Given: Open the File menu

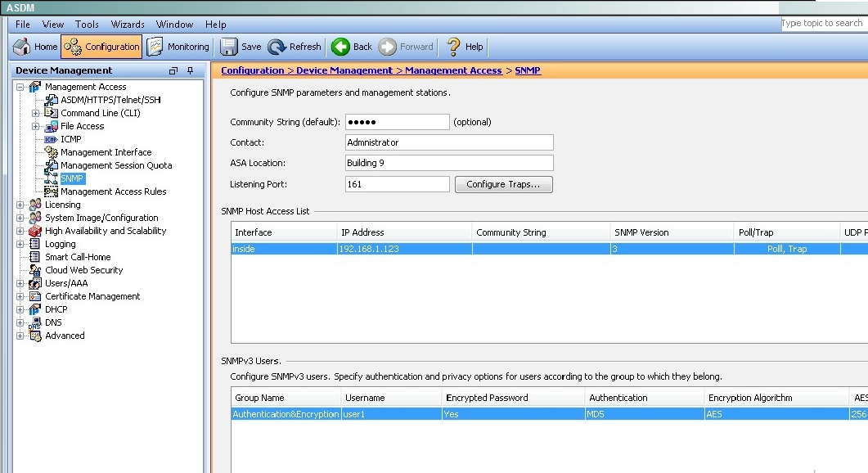Looking at the screenshot, I should point(23,25).
